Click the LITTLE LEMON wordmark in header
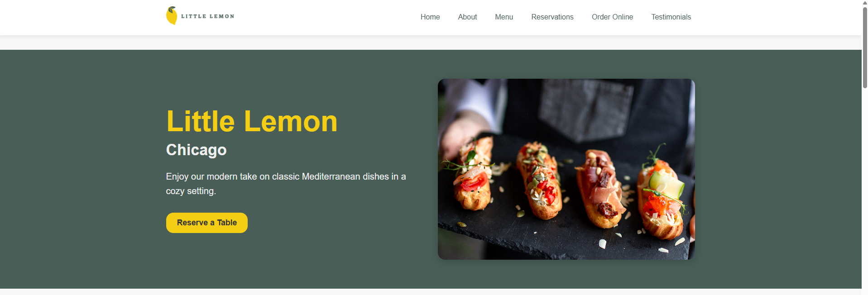Screen dimensions: 868x295 coord(208,16)
